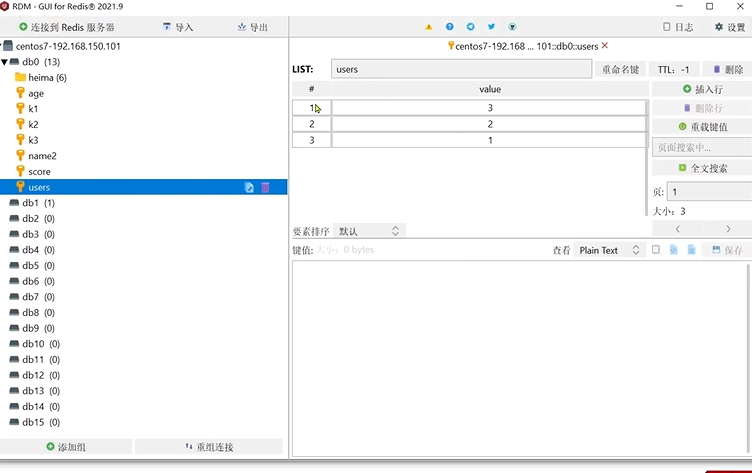Select the k3 key

pos(33,140)
